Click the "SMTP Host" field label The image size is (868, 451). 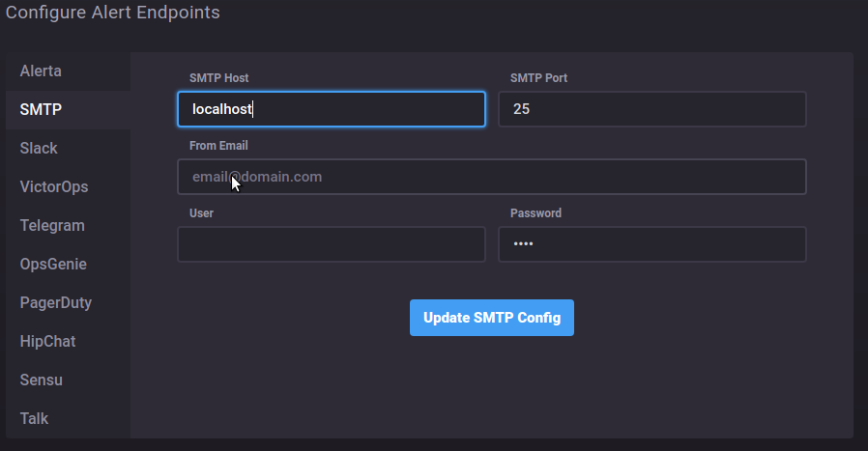219,78
